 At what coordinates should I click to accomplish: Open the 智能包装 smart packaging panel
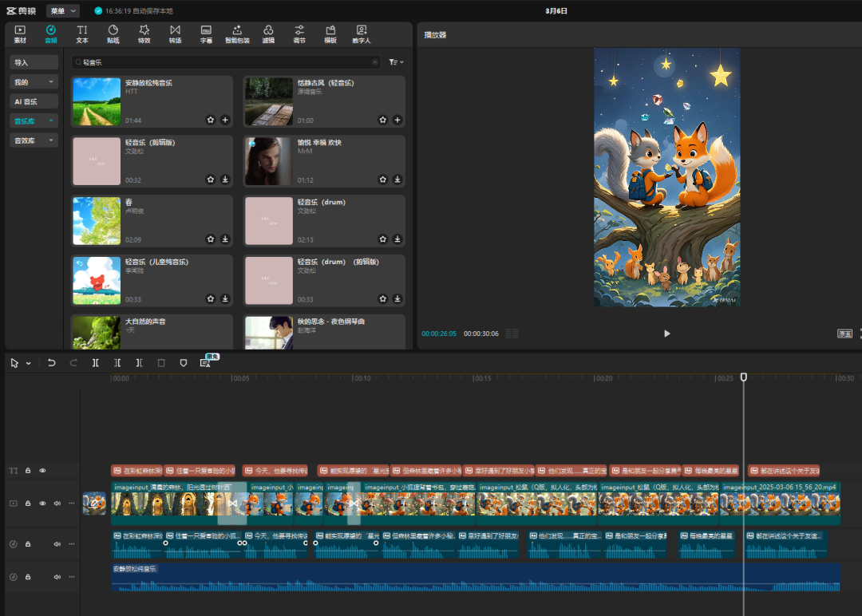pos(237,34)
